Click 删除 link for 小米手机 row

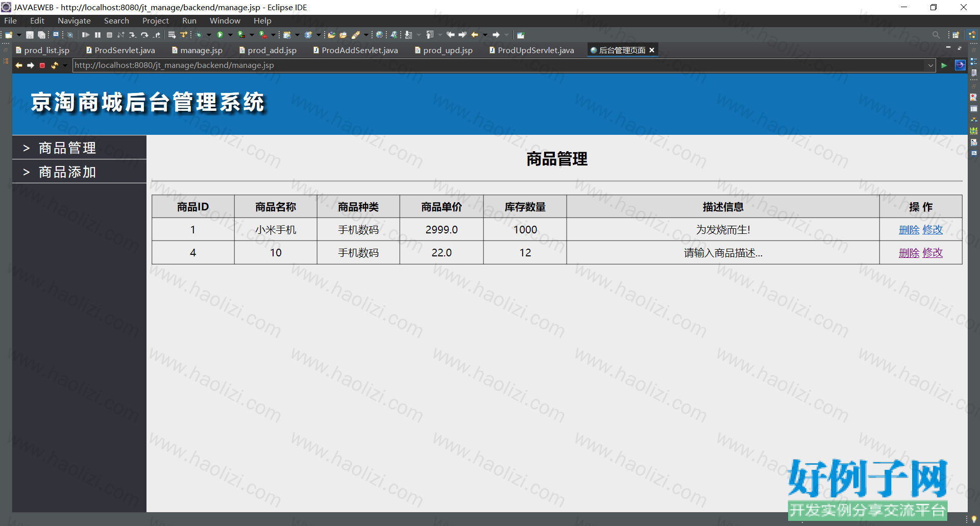[909, 230]
